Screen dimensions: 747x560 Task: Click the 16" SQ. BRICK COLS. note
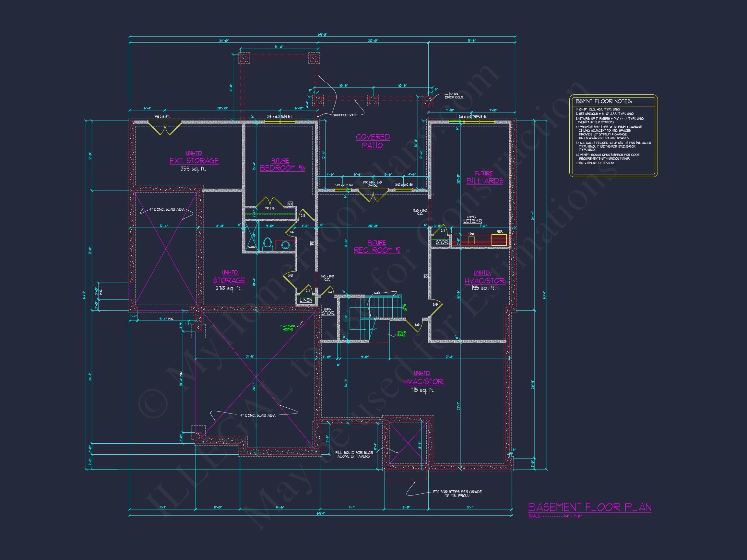click(454, 96)
